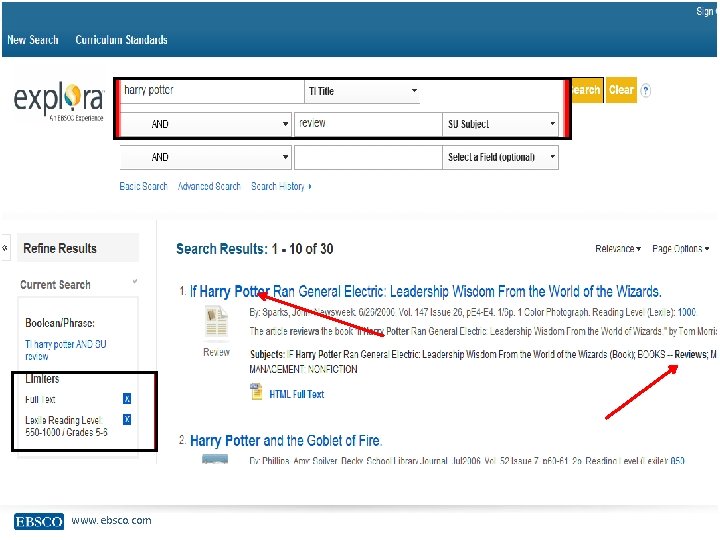Open the Relevance sort dropdown

coord(618,249)
